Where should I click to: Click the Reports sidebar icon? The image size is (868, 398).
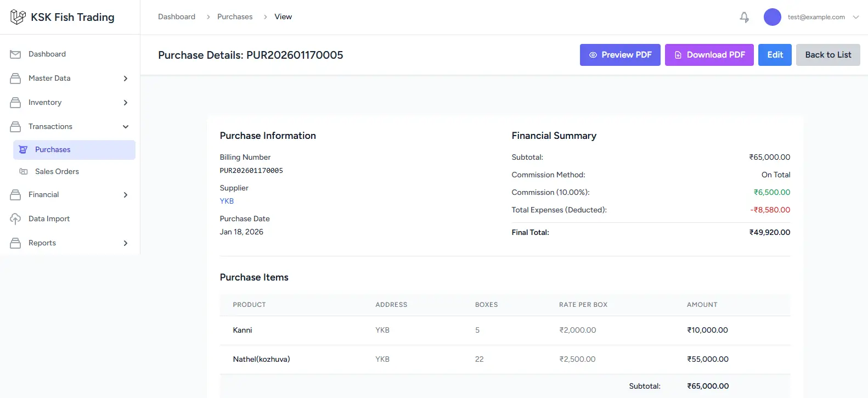pos(15,243)
